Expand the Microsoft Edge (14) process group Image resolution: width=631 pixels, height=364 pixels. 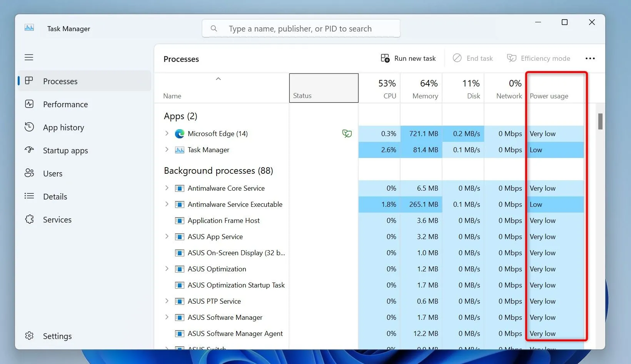(167, 133)
